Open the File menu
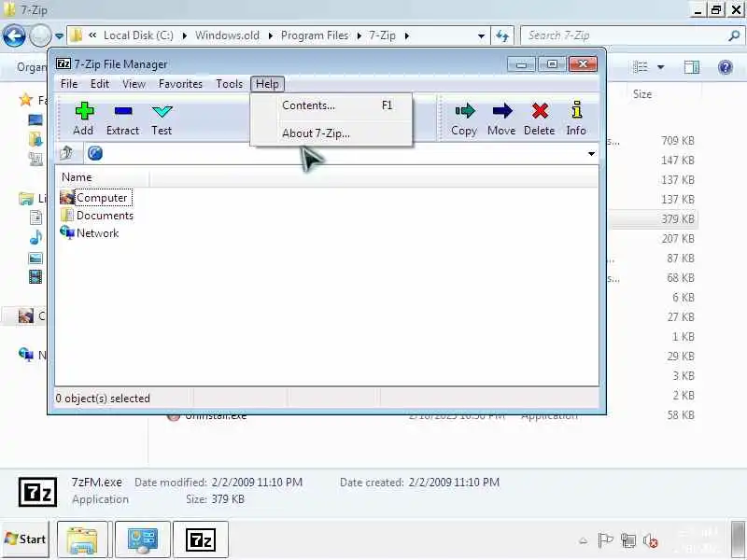 click(x=69, y=84)
